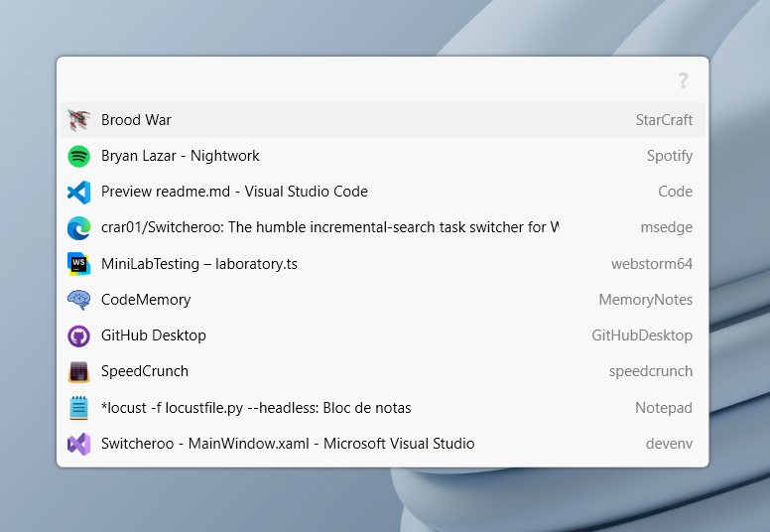Click the StarCraft process name

click(664, 120)
